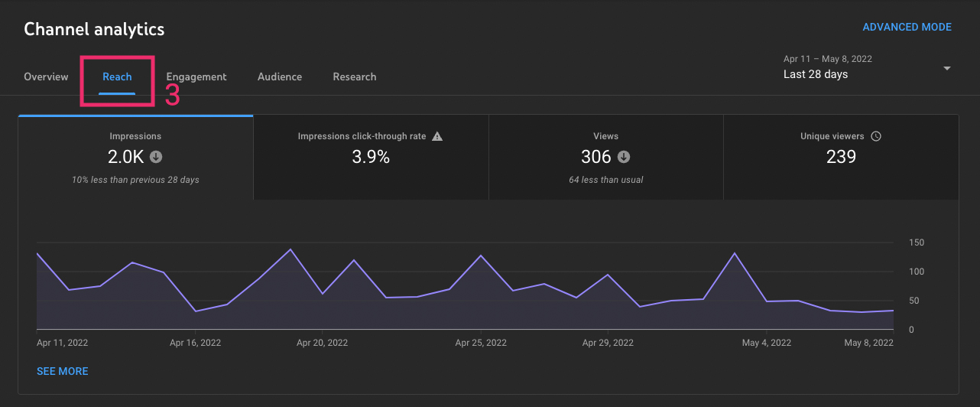
Task: Switch to the Overview tab
Action: (x=46, y=77)
